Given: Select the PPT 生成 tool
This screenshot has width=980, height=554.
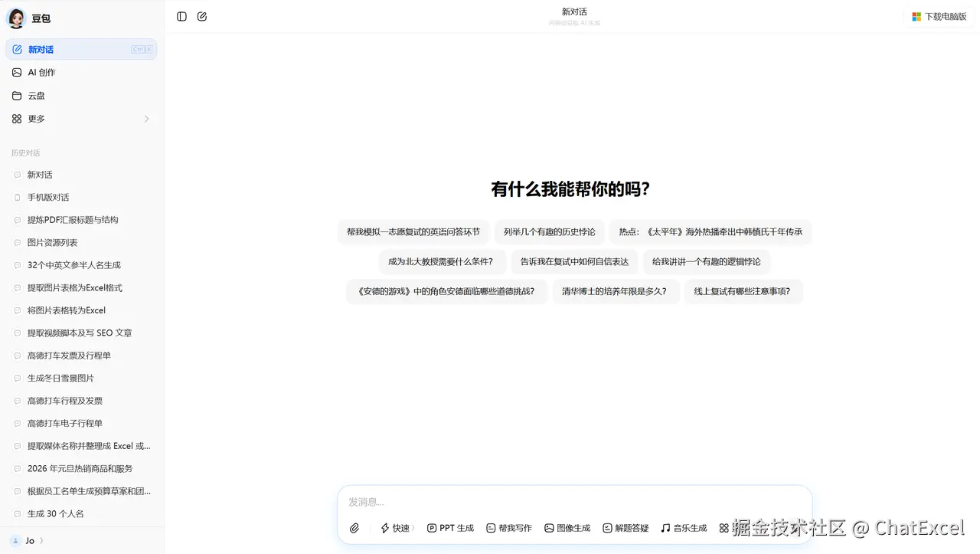Looking at the screenshot, I should (x=451, y=528).
